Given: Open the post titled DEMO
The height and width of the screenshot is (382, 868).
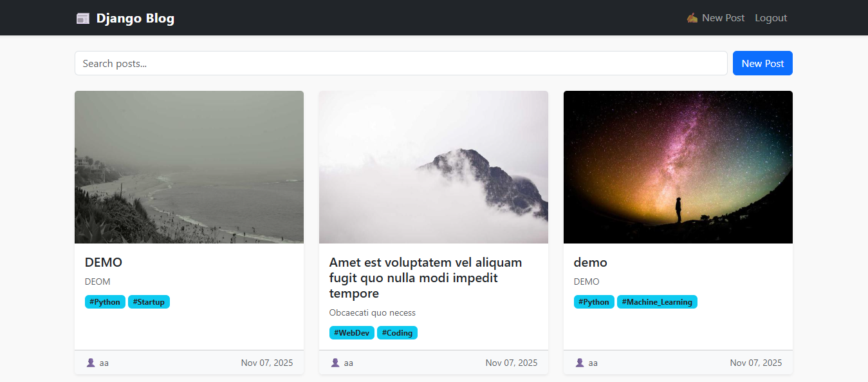Looking at the screenshot, I should 104,262.
